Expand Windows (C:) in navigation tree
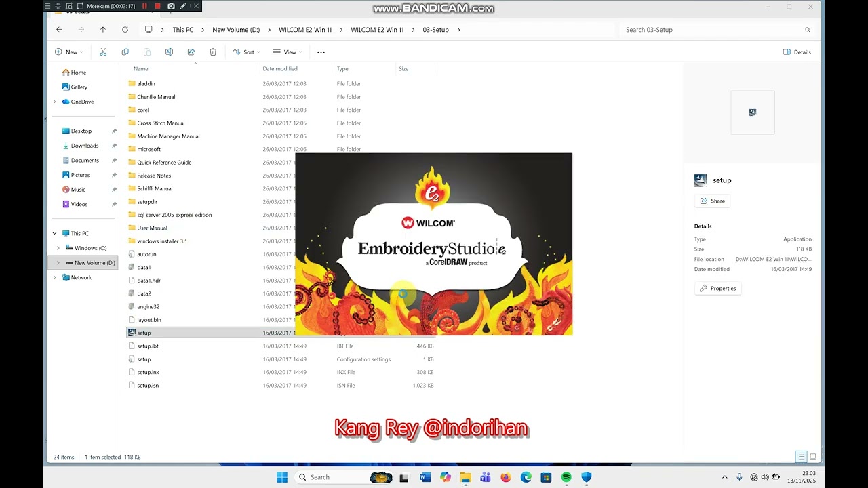Viewport: 868px width, 488px height. 58,248
